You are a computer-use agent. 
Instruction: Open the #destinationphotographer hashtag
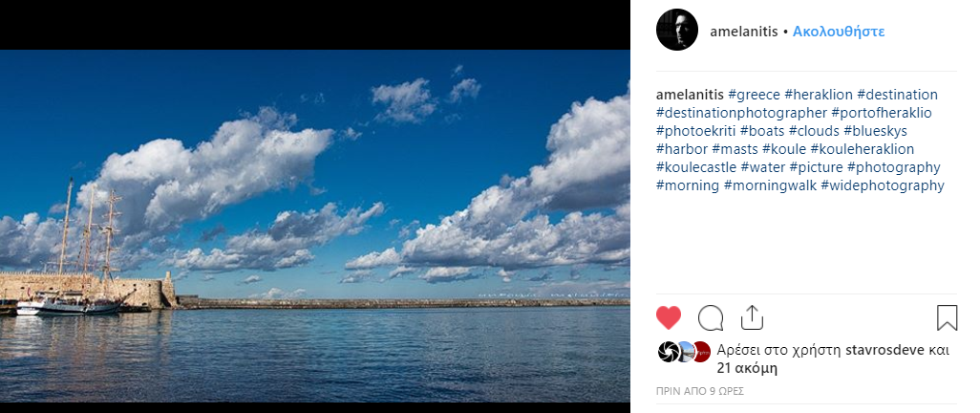[x=741, y=113]
